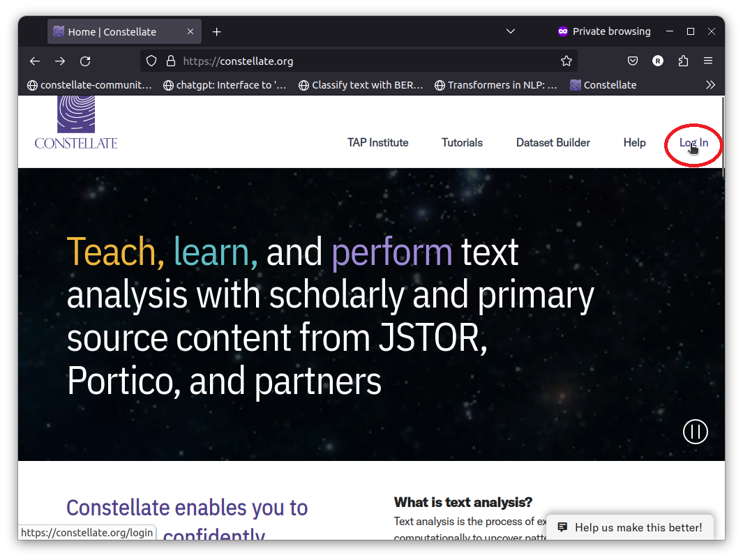Screen dimensions: 743x560
Task: Click the page vertical scrollbar
Action: click(x=723, y=137)
